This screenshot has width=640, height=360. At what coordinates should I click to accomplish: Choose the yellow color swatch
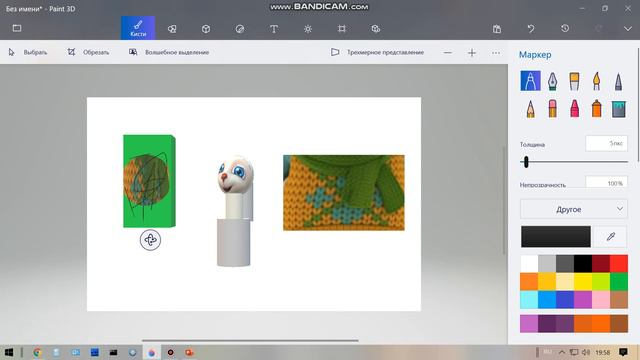[x=583, y=282]
